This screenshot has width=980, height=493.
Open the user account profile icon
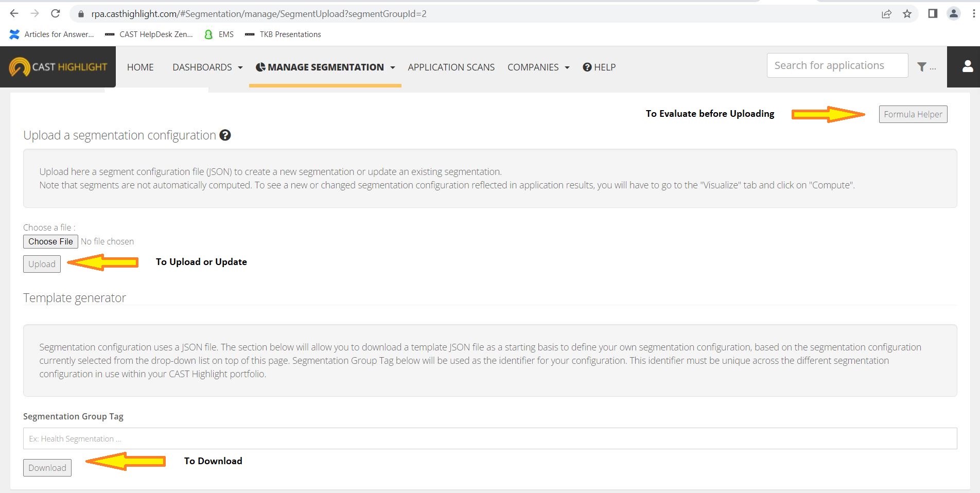pyautogui.click(x=967, y=66)
